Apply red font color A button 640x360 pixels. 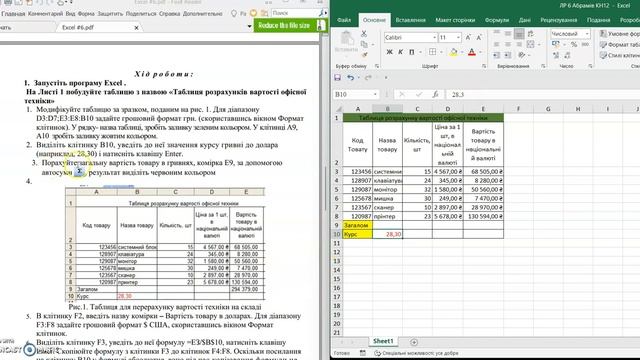tap(472, 52)
